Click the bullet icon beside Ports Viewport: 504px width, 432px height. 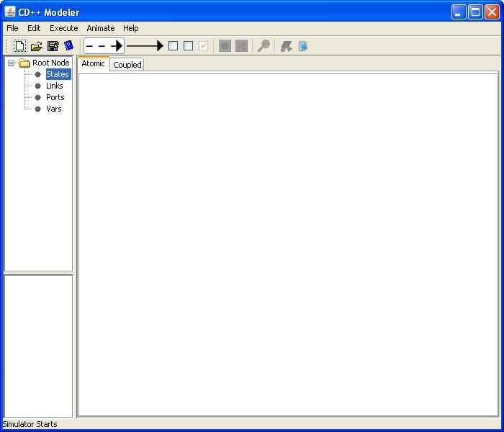tap(37, 98)
